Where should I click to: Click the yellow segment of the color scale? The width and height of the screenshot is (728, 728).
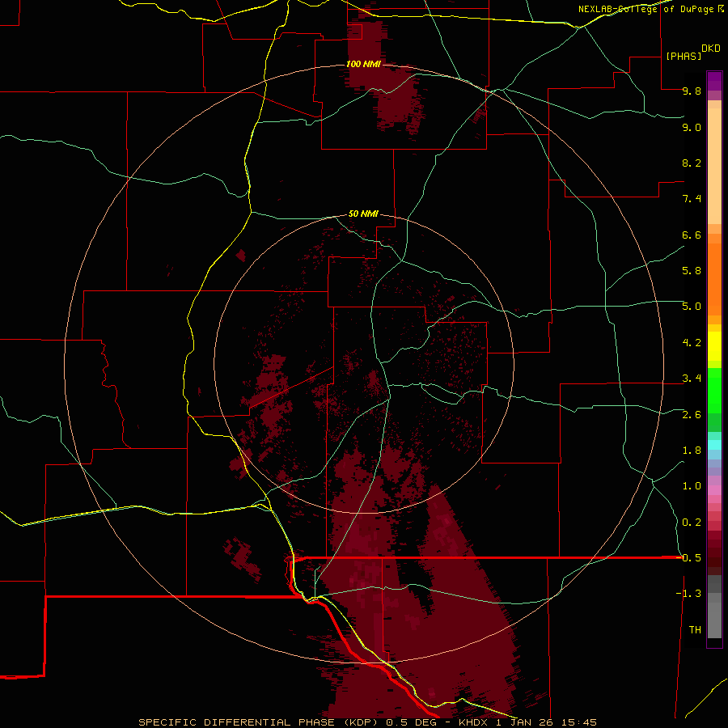pyautogui.click(x=714, y=346)
